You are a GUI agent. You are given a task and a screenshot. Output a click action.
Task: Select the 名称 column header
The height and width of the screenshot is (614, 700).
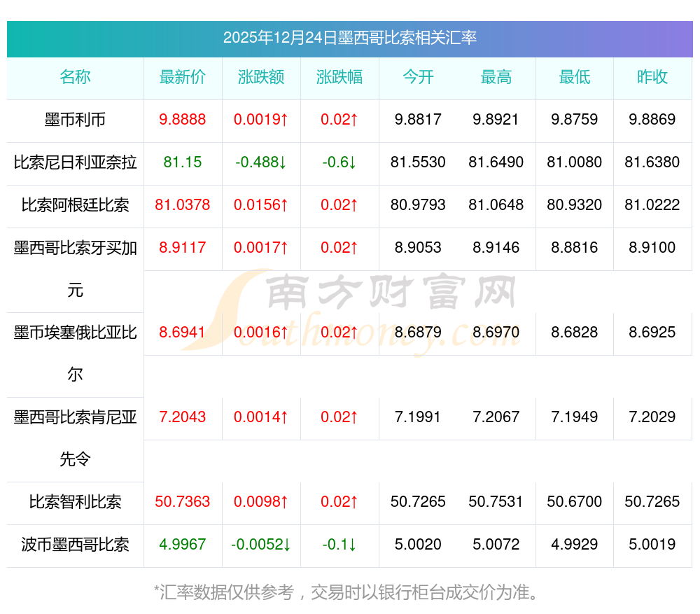75,78
